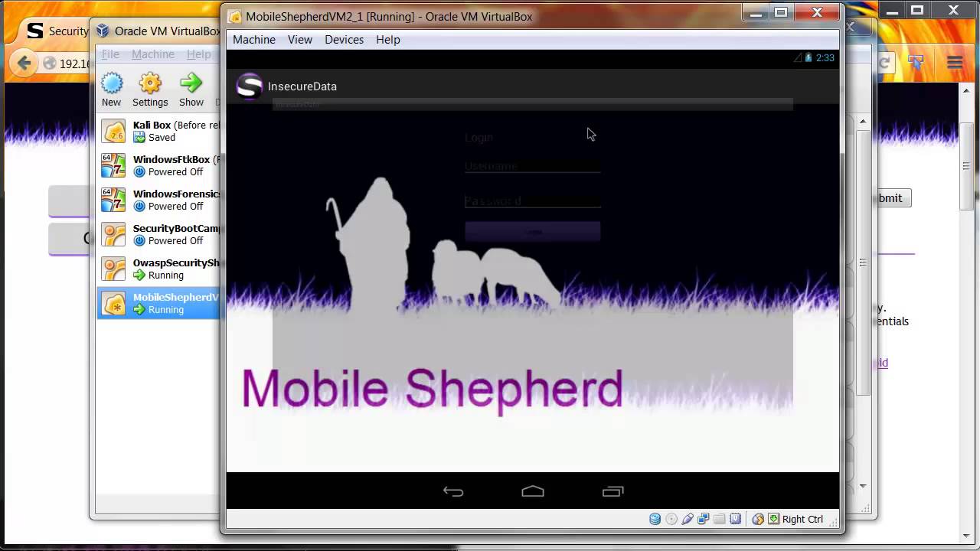Viewport: 980px width, 551px height.
Task: Open the Firefox hamburger menu
Action: pyautogui.click(x=955, y=63)
